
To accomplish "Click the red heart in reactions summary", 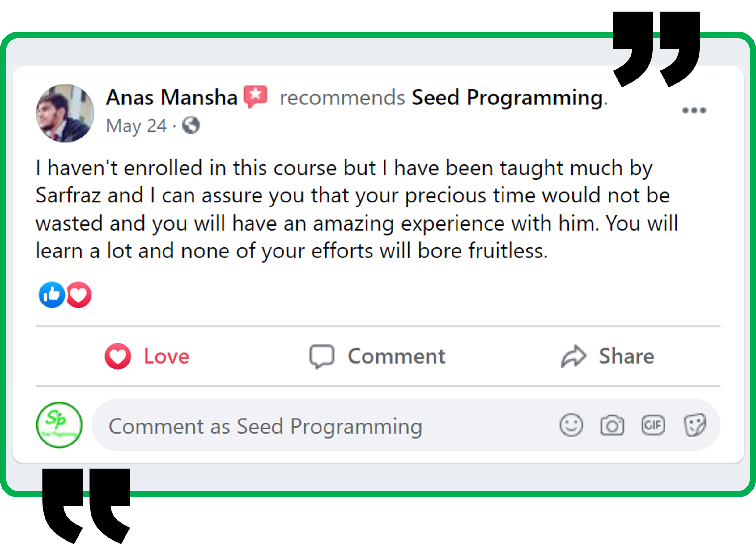I will 79,295.
